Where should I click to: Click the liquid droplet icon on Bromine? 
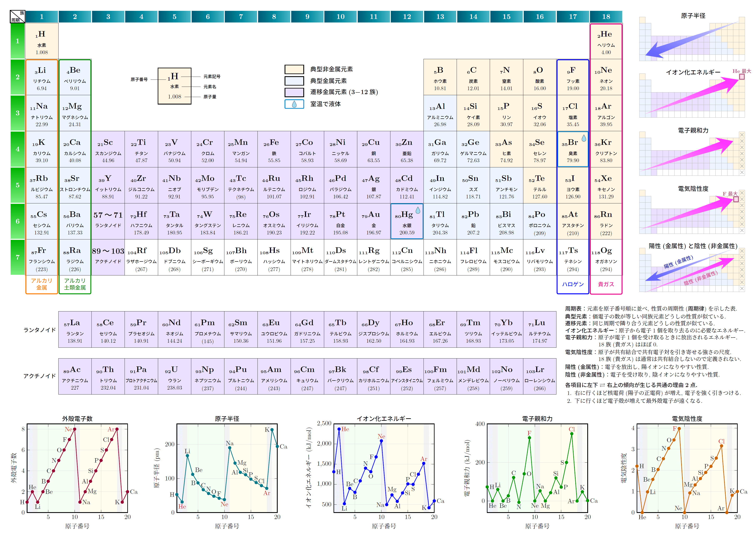pyautogui.click(x=584, y=138)
